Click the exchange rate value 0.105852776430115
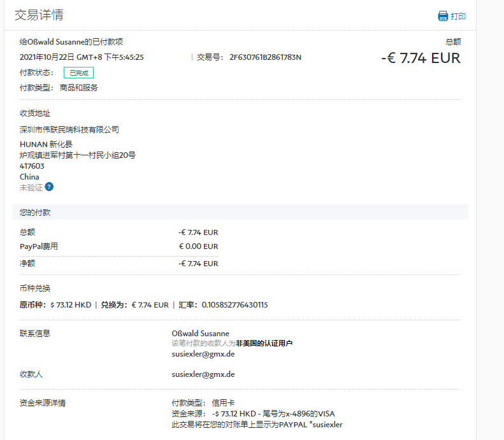The height and width of the screenshot is (440, 504). pos(234,305)
